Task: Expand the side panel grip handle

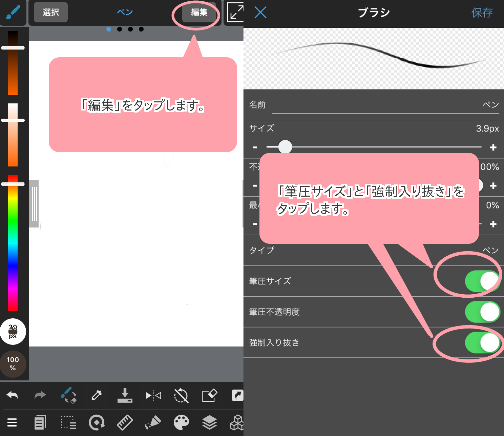Action: tap(34, 204)
